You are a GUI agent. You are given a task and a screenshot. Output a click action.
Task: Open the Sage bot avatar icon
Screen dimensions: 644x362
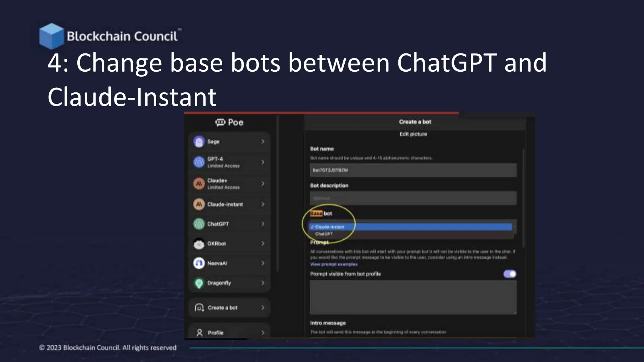tap(199, 142)
